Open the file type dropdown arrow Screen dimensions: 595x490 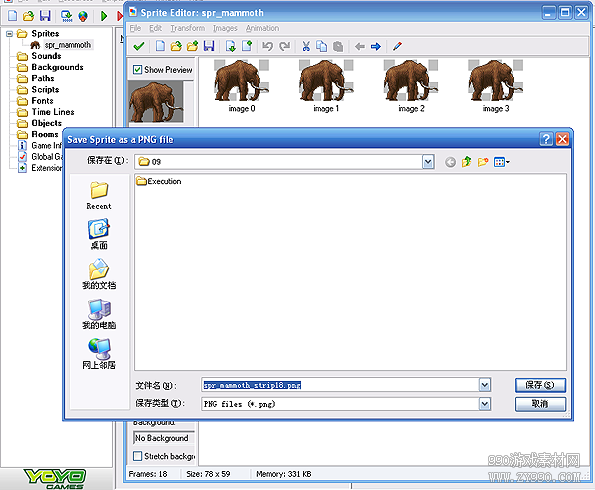coord(485,404)
